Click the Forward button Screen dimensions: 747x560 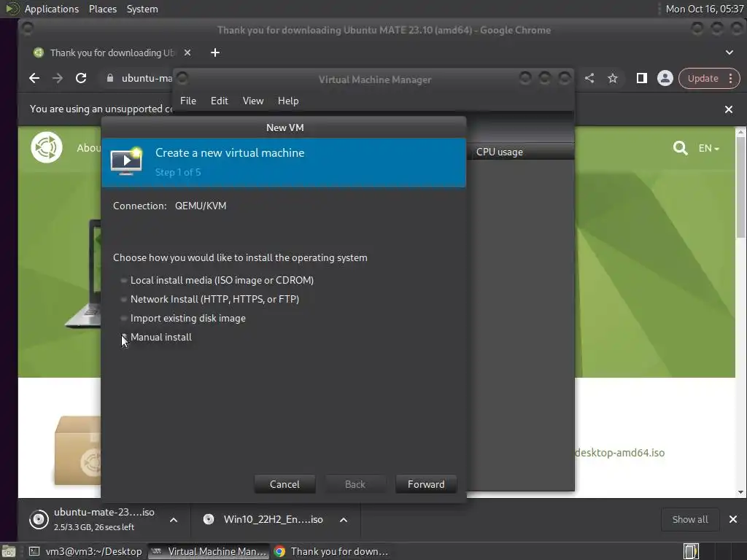pyautogui.click(x=426, y=484)
